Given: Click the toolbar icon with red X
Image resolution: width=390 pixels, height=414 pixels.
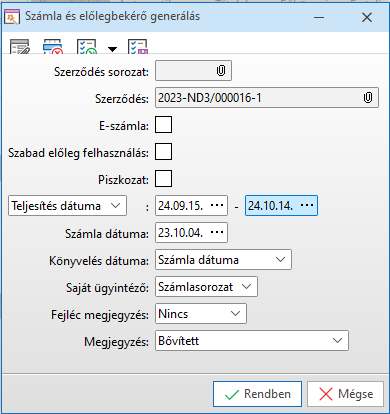Looking at the screenshot, I should pos(53,47).
